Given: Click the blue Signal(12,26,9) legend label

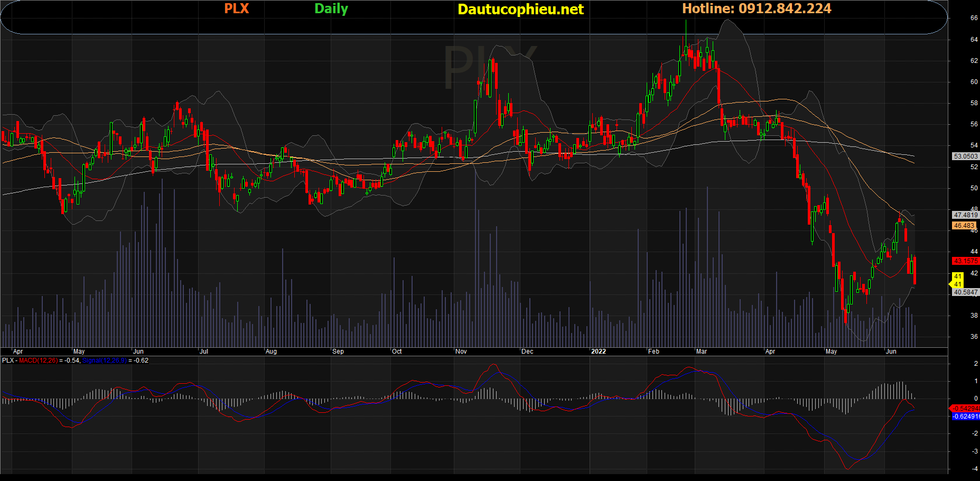Looking at the screenshot, I should [x=105, y=360].
